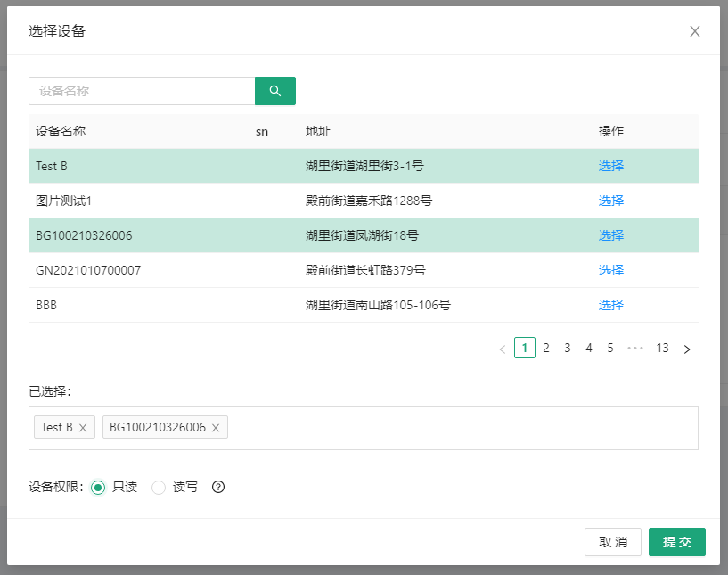Close the 选择设备 dialog
This screenshot has width=728, height=575.
[x=695, y=31]
